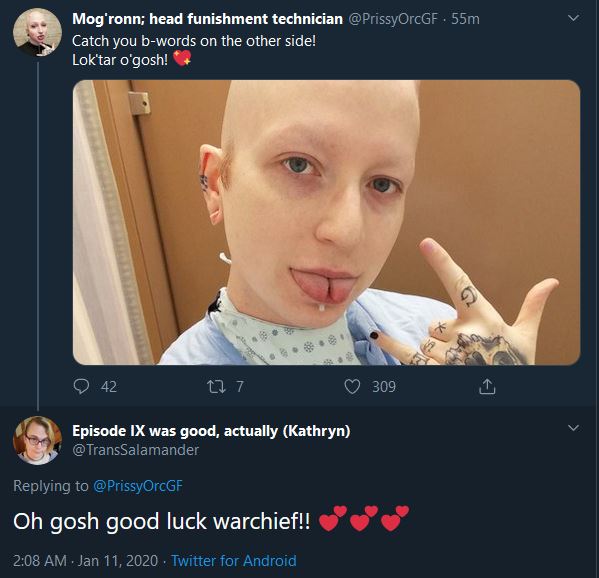Click the @TransSalamander handle
599x578 pixels.
tap(136, 450)
